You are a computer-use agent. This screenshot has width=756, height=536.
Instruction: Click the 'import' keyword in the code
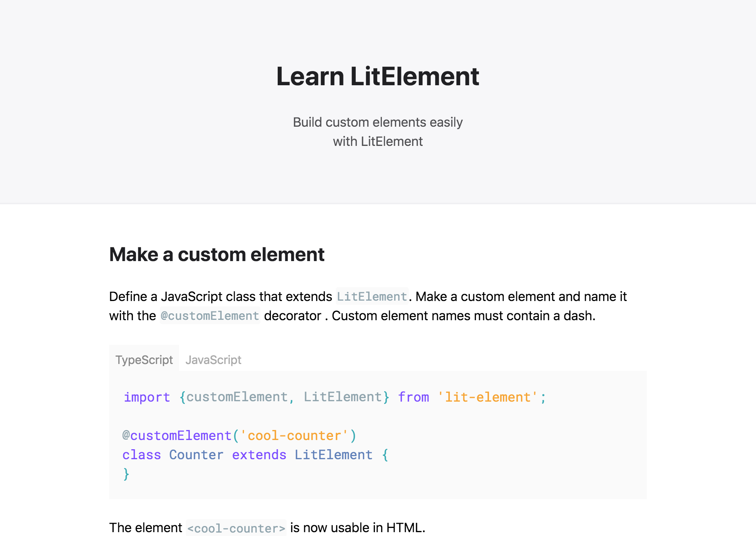[x=147, y=397]
